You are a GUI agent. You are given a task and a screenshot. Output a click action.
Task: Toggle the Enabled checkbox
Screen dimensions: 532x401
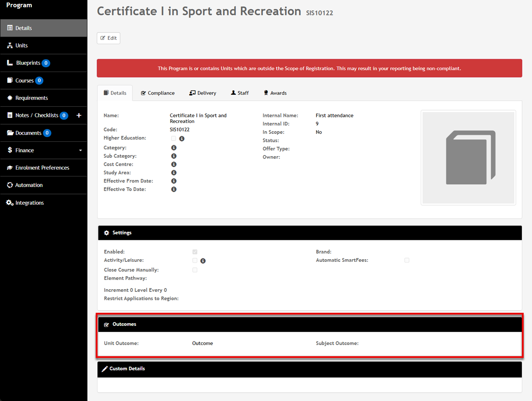click(x=195, y=252)
